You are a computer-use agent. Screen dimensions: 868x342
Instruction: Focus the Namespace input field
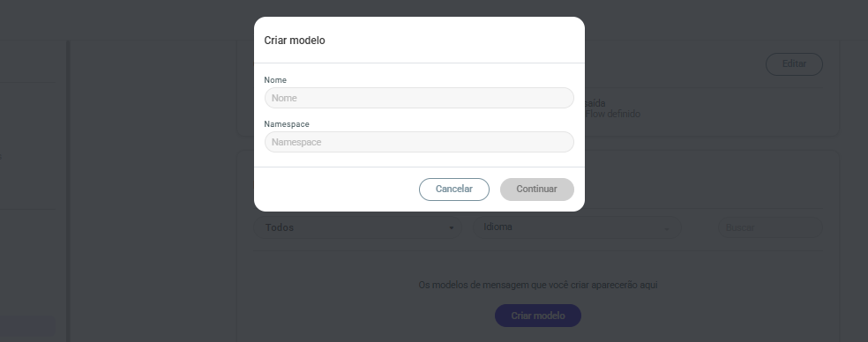pyautogui.click(x=419, y=142)
